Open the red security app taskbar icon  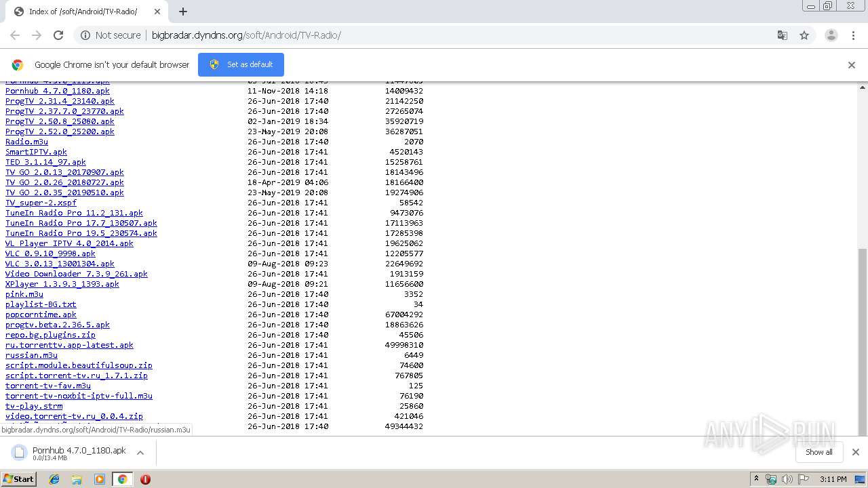point(145,479)
